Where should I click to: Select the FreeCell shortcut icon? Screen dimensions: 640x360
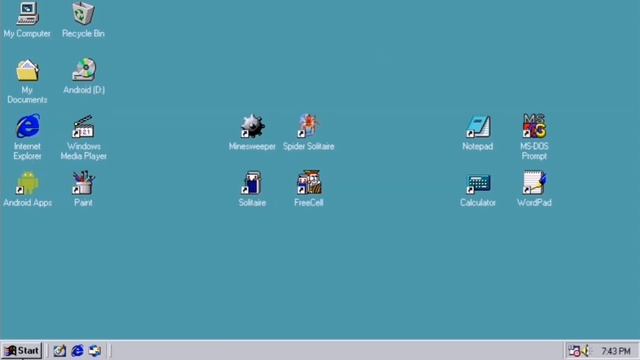[309, 182]
